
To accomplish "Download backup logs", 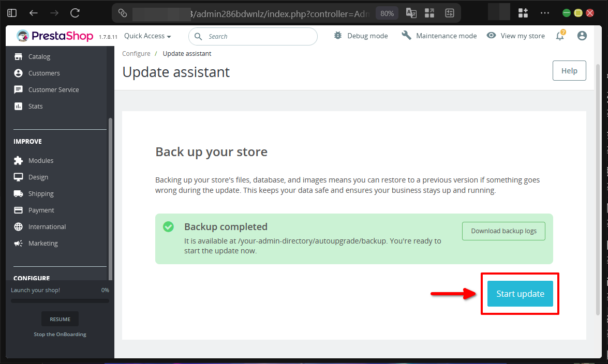I will [503, 231].
